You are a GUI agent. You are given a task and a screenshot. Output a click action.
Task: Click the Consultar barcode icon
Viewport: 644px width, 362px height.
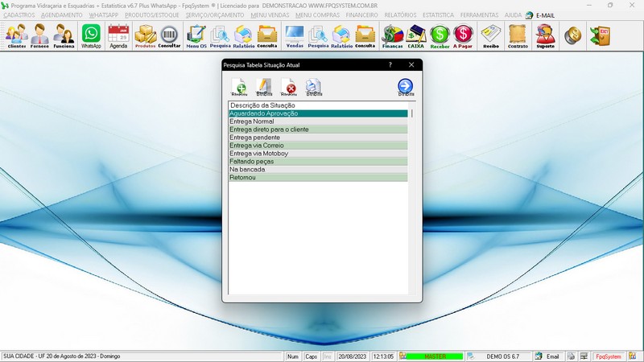tap(169, 36)
